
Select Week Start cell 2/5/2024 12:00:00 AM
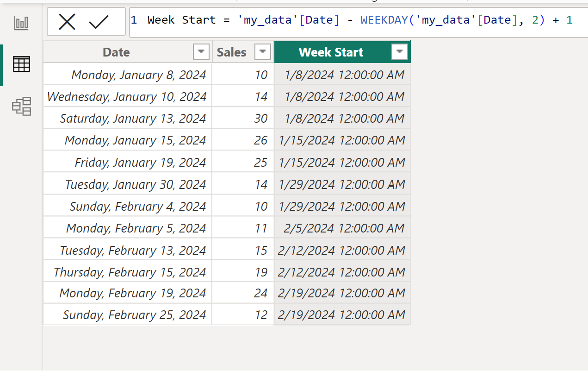342,228
